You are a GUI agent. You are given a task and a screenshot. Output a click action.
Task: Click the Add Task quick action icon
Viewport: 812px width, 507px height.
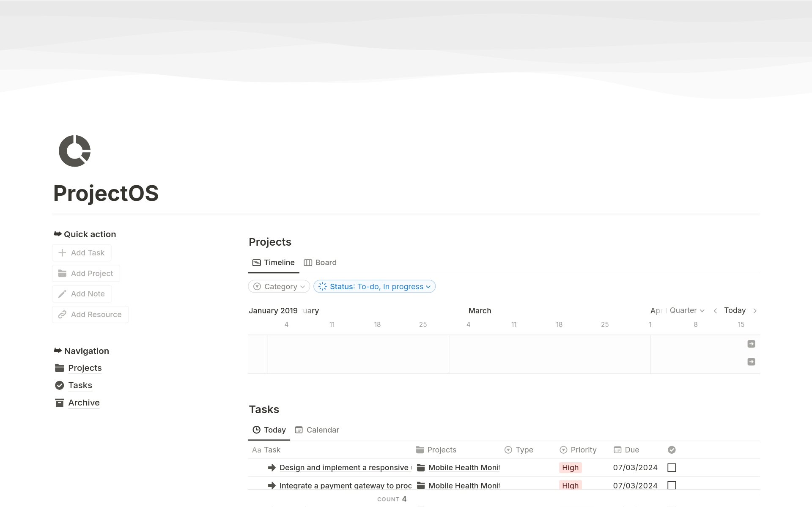[63, 252]
